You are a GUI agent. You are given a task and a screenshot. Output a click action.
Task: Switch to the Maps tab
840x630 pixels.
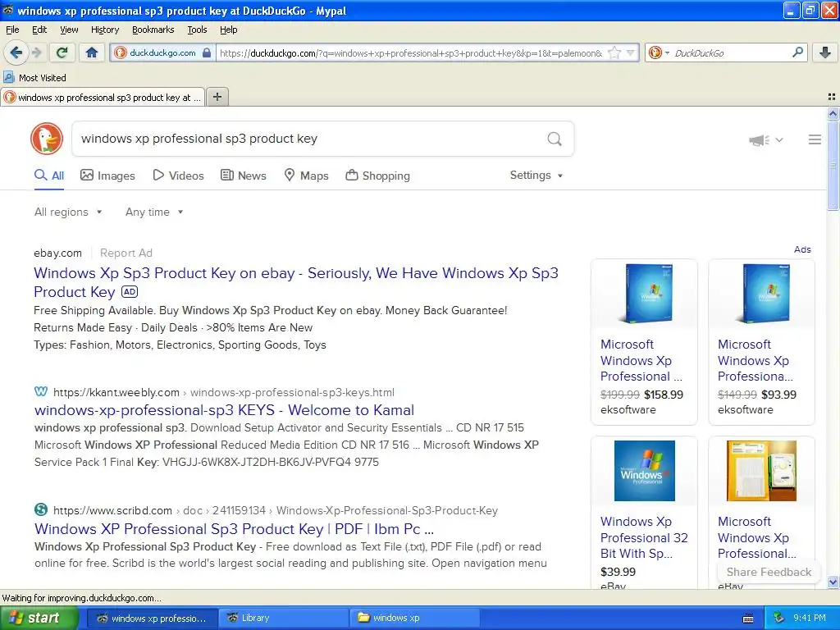[306, 176]
